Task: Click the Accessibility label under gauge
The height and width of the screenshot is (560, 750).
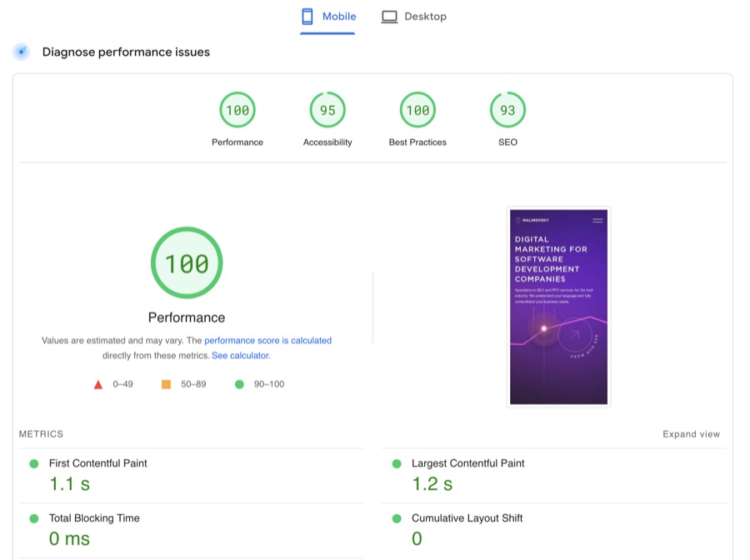Action: tap(327, 142)
